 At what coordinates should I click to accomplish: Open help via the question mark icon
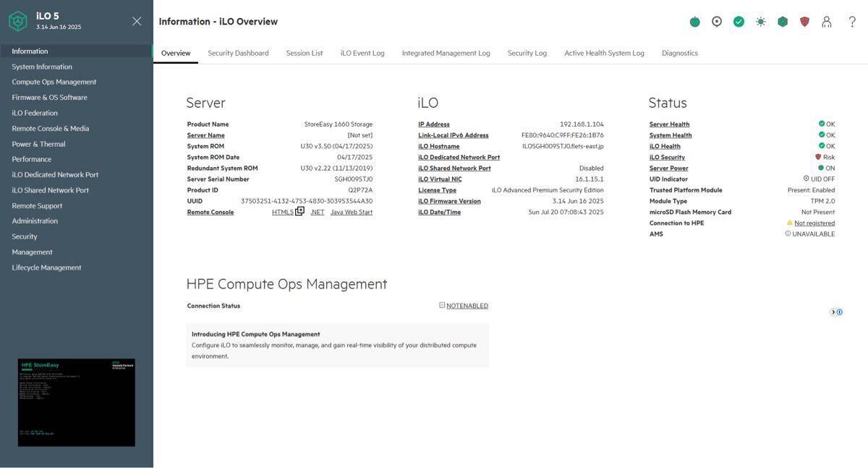[852, 22]
